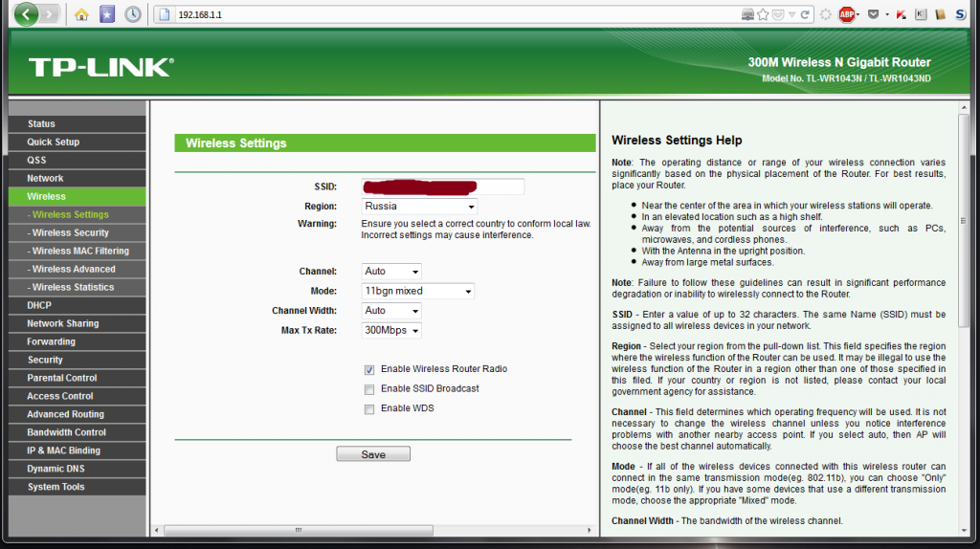Click the virtual keyboard K icon
Image resolution: width=980 pixels, height=549 pixels.
tap(921, 14)
